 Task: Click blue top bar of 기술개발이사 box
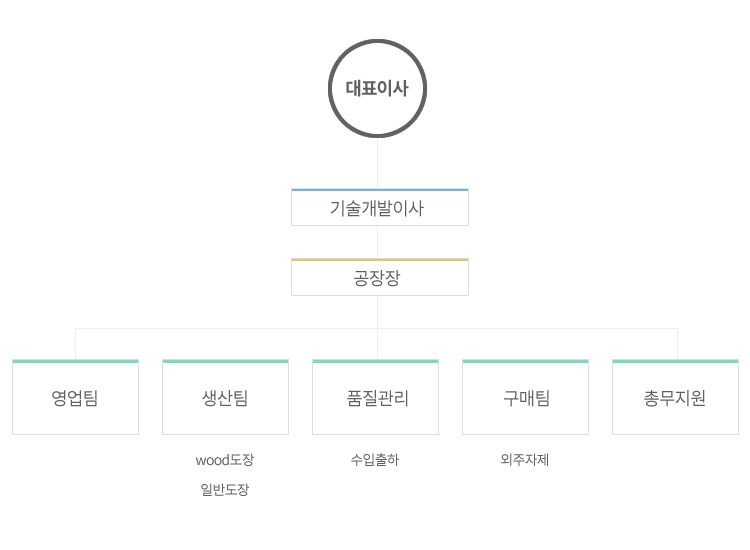tap(380, 190)
